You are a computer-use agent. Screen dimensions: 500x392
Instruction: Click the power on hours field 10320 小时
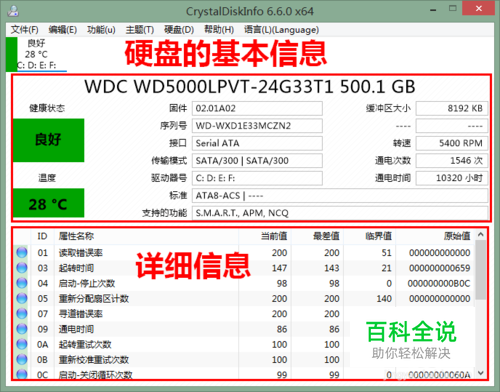[x=452, y=178]
